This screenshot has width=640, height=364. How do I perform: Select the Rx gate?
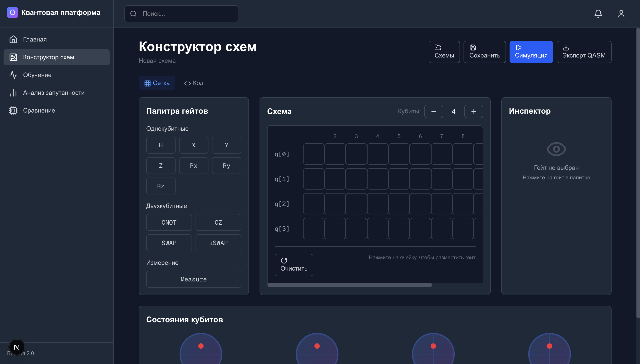pyautogui.click(x=194, y=166)
